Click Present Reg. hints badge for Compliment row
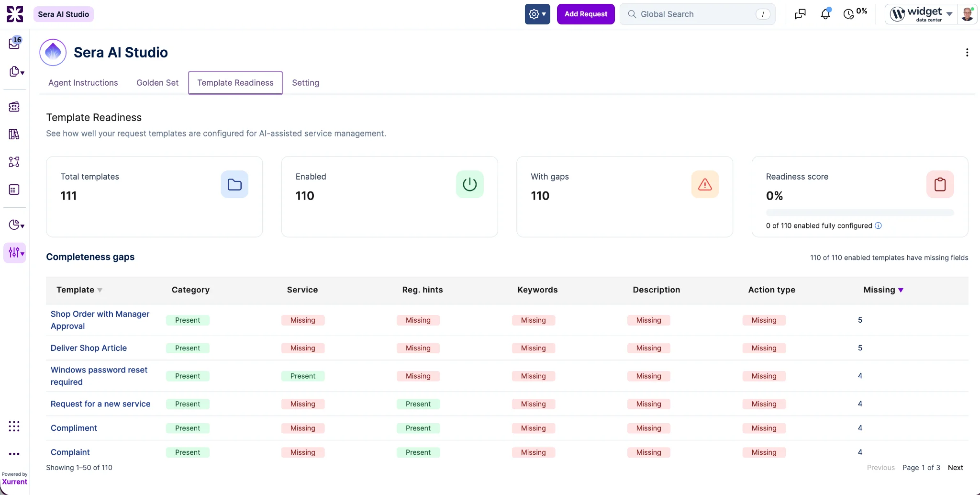The image size is (980, 495). [418, 428]
